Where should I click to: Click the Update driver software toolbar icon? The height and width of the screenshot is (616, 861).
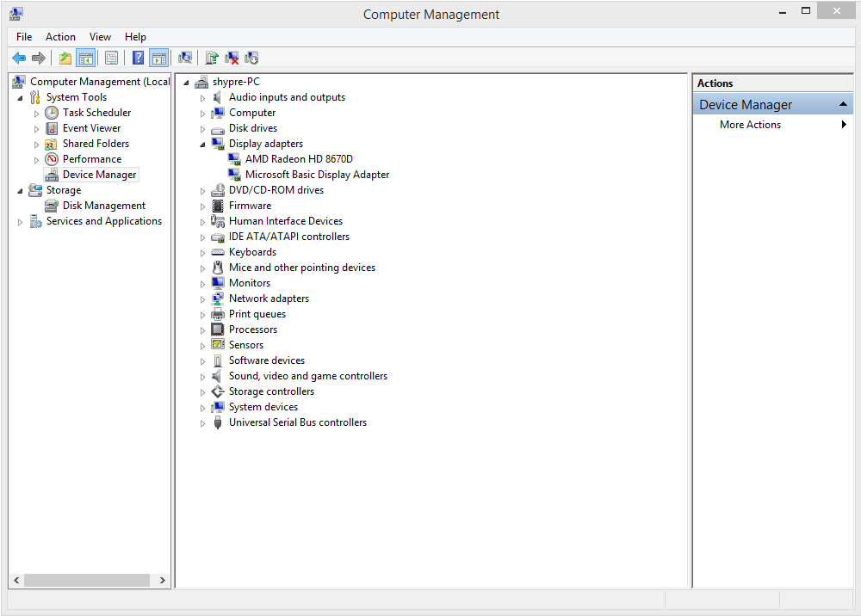pyautogui.click(x=212, y=58)
